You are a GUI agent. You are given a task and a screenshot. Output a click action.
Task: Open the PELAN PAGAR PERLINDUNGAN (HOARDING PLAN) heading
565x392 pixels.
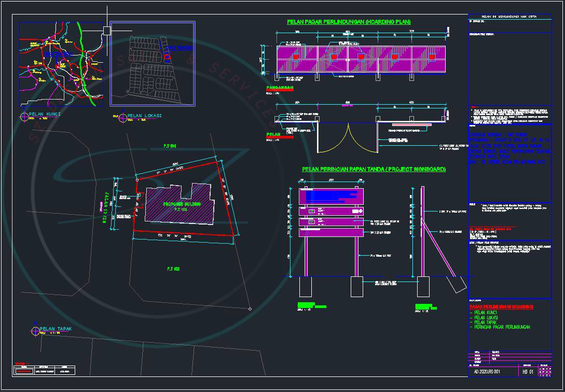coord(349,22)
